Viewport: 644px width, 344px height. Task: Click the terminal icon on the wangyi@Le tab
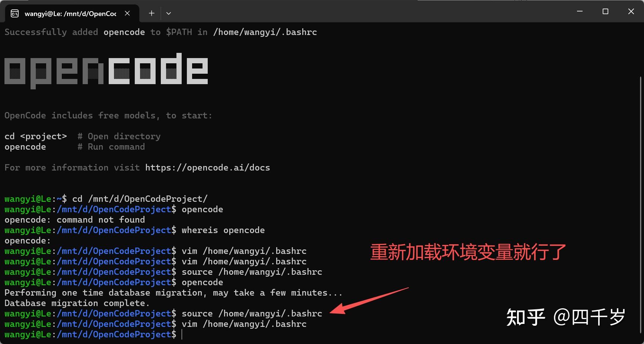(15, 14)
